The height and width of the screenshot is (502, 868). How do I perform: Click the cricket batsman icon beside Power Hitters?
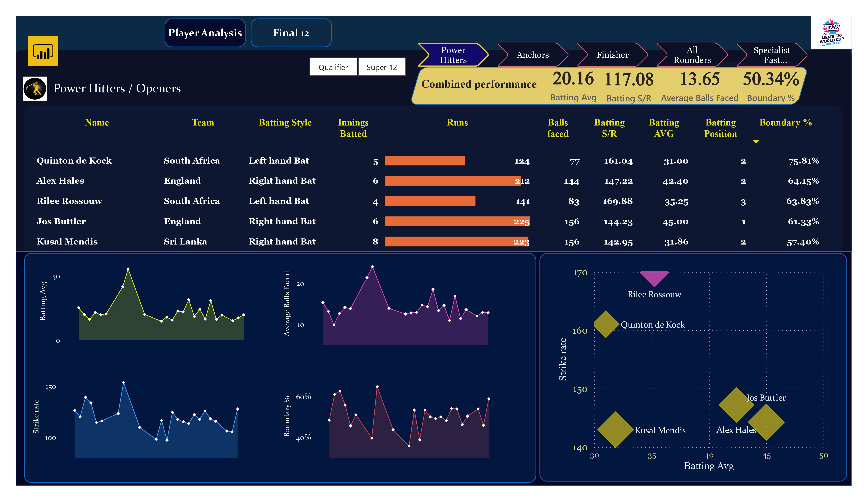35,88
